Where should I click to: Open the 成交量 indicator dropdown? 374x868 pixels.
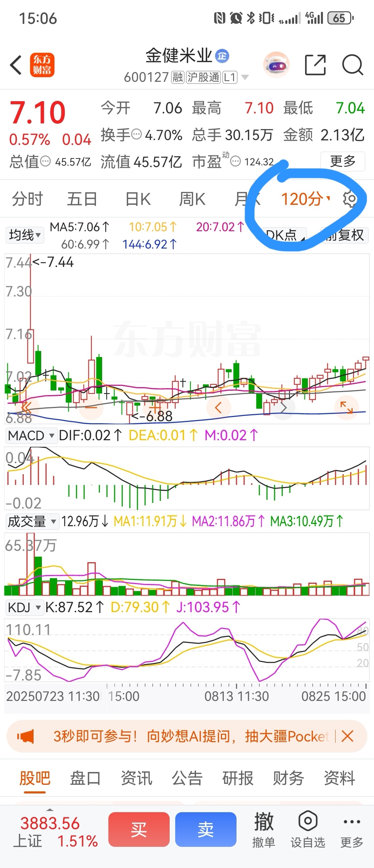pos(32,521)
